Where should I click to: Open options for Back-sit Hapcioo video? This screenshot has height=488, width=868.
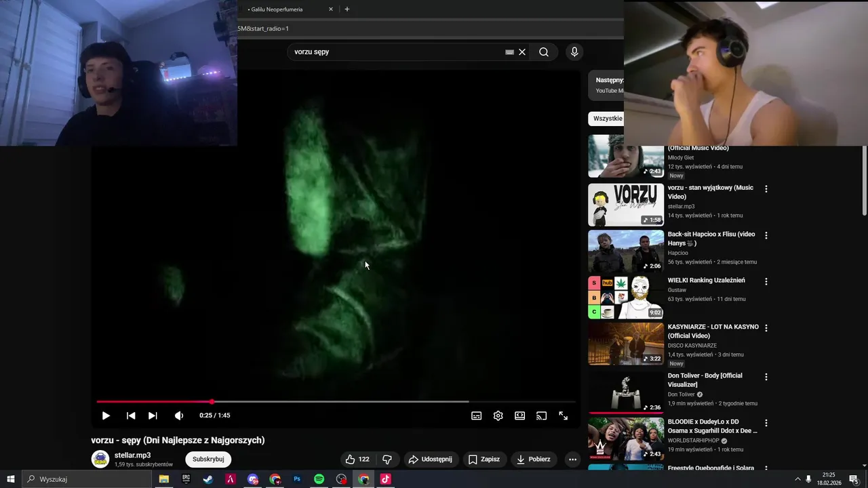pyautogui.click(x=766, y=235)
